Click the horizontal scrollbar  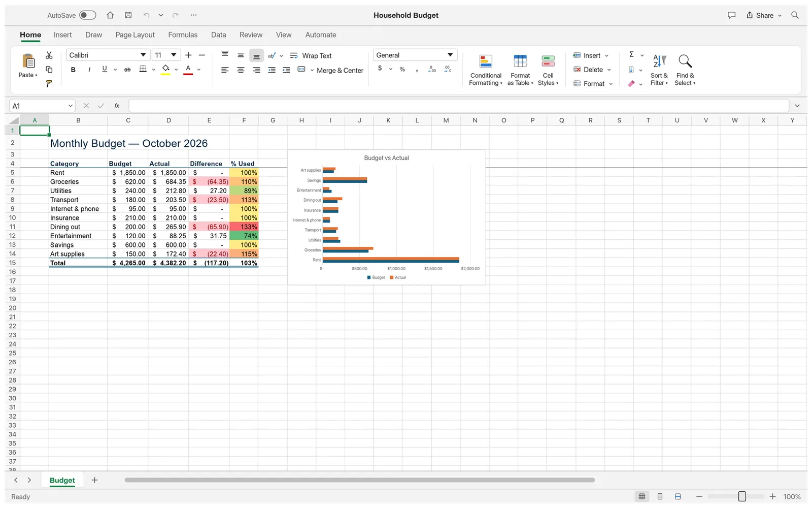tap(359, 480)
